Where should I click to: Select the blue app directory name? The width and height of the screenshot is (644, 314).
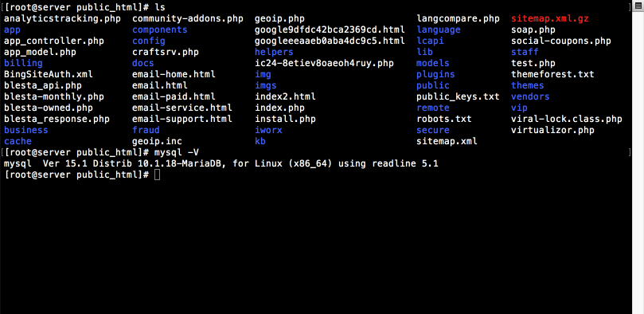click(12, 30)
